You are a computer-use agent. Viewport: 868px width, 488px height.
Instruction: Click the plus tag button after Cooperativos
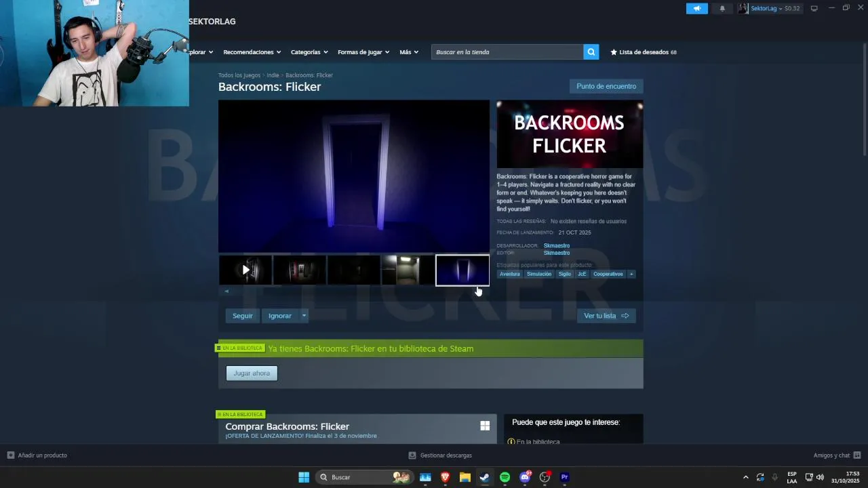631,274
